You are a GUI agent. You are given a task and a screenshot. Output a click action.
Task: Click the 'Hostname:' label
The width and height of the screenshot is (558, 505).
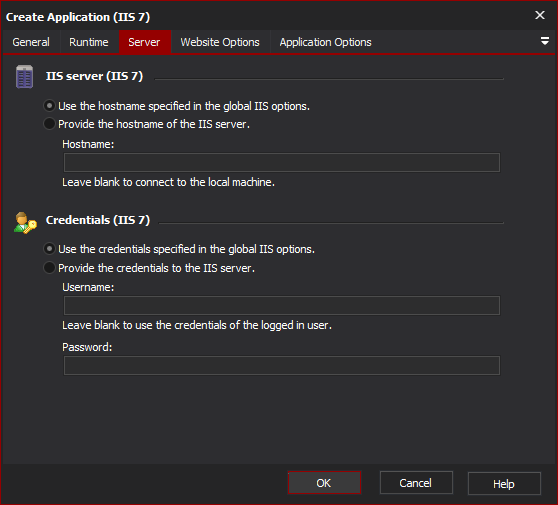(88, 144)
